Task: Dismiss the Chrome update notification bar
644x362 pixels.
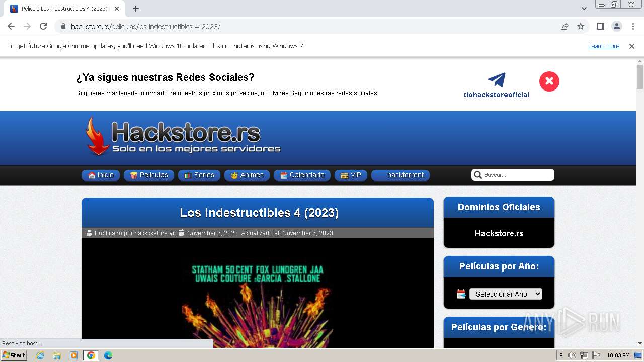Action: pyautogui.click(x=632, y=46)
